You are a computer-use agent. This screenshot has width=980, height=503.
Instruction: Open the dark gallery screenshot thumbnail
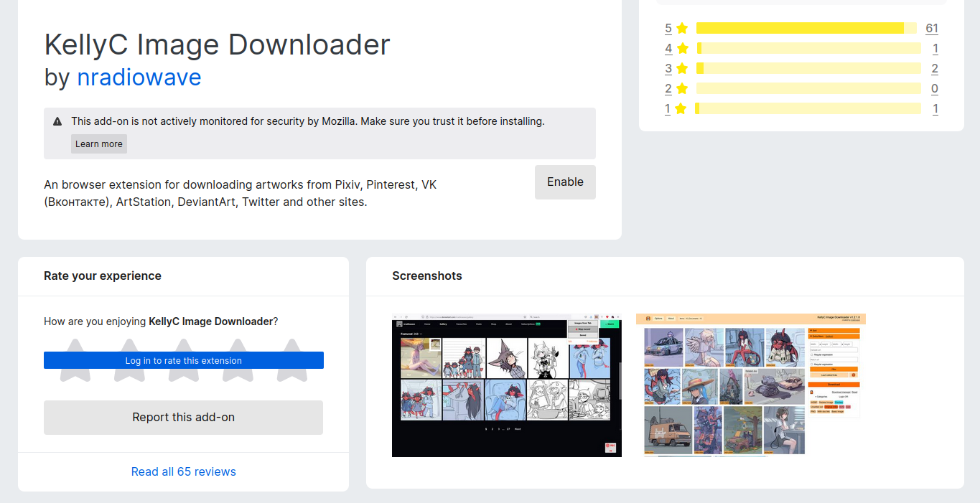[507, 385]
